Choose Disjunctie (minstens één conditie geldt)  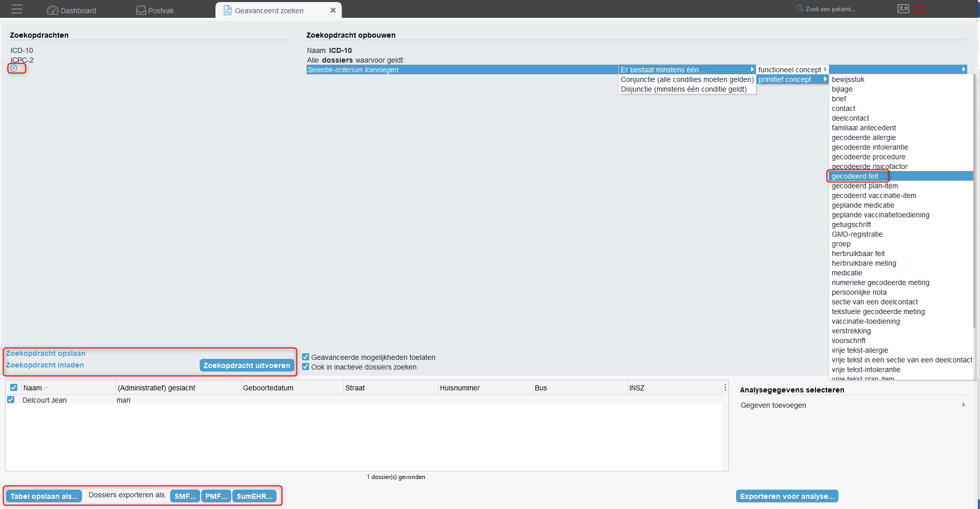pyautogui.click(x=687, y=89)
